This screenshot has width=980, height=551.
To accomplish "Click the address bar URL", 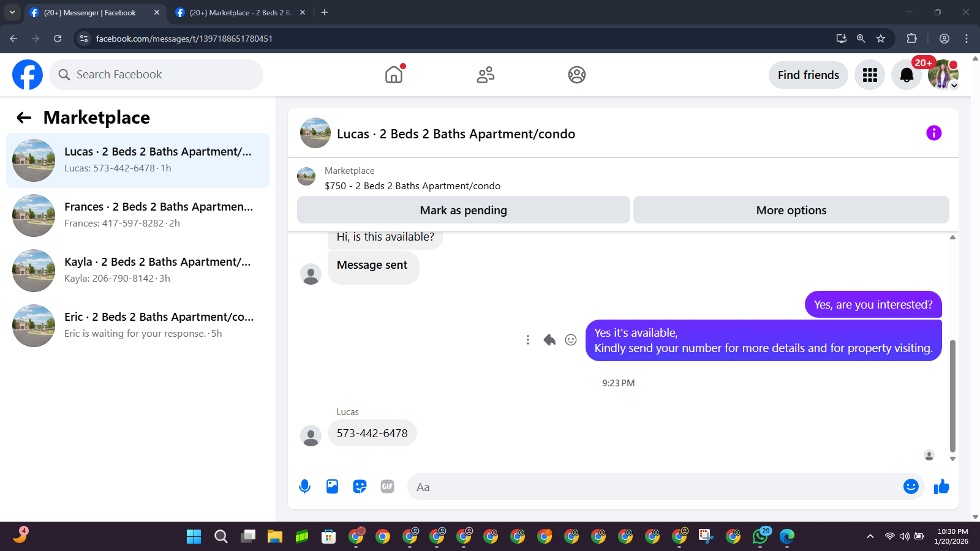I will 184,39.
